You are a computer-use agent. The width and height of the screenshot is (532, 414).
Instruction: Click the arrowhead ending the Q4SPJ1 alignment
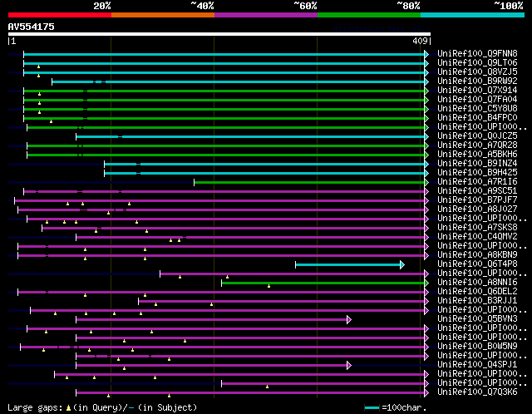pyautogui.click(x=349, y=364)
